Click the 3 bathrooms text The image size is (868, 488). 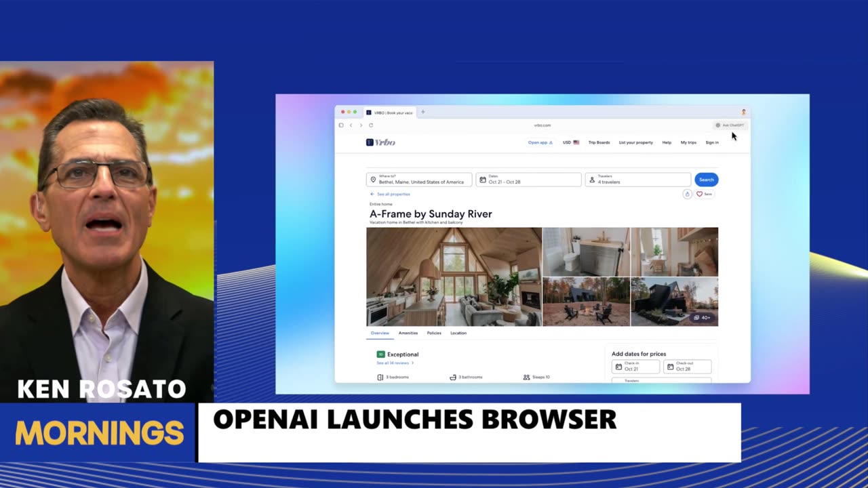[471, 377]
